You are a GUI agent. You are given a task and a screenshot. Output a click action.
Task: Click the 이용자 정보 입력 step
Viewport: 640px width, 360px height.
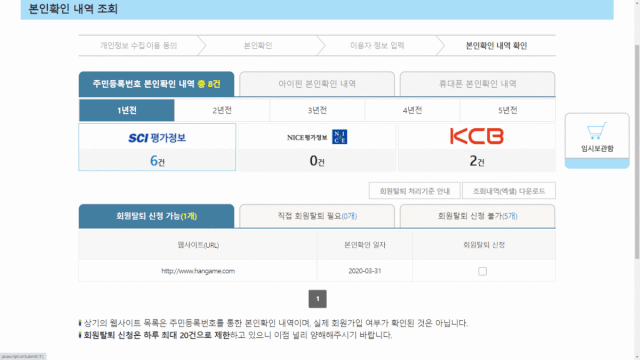[x=377, y=46]
